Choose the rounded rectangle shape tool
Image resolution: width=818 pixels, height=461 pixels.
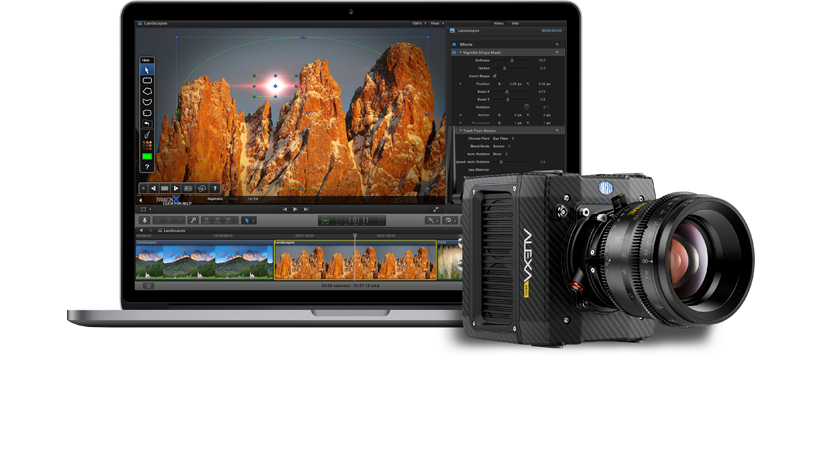(147, 81)
